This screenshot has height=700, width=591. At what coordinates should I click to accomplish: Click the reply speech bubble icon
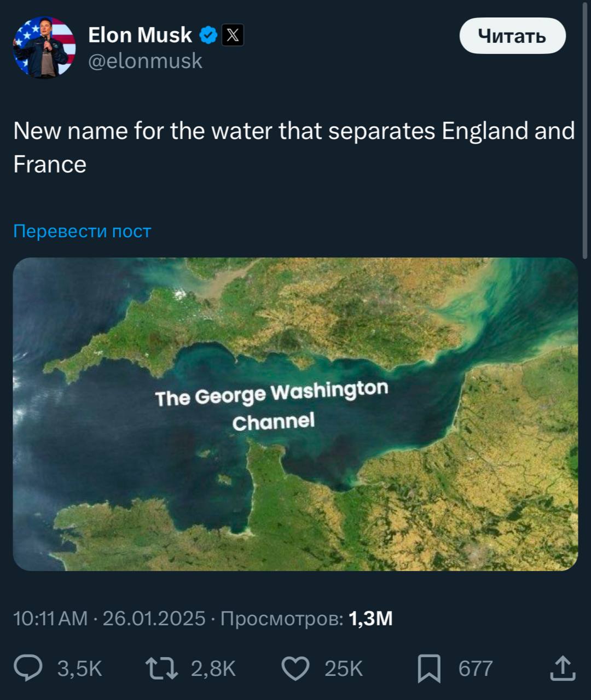tap(28, 668)
